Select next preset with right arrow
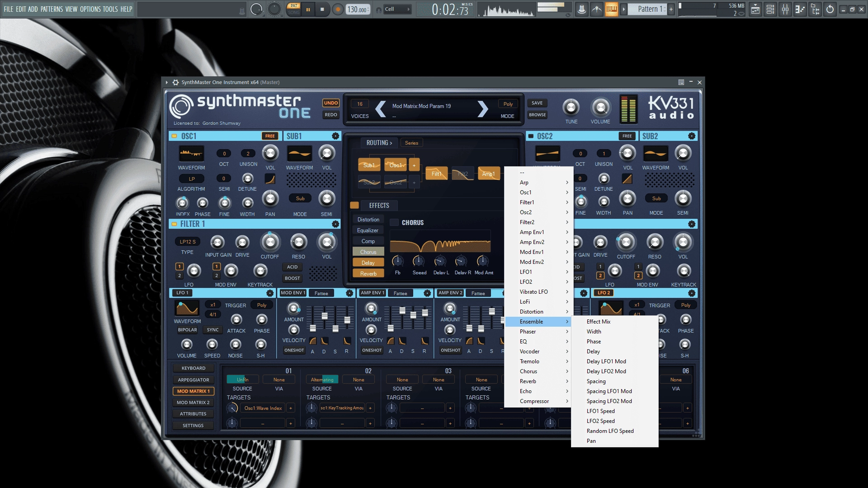This screenshot has height=488, width=868. [x=483, y=109]
